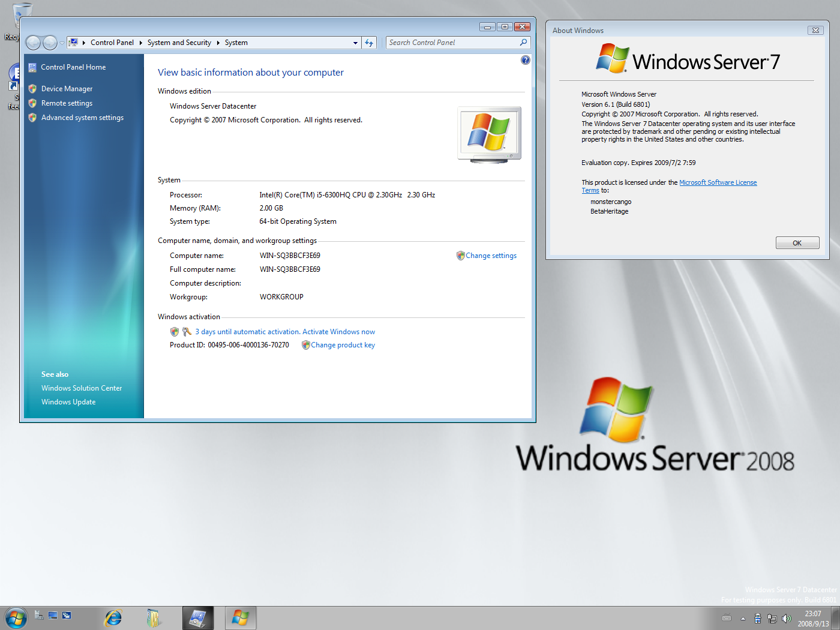The height and width of the screenshot is (630, 840).
Task: Launch Server Manager from quick launch
Action: pos(39,615)
